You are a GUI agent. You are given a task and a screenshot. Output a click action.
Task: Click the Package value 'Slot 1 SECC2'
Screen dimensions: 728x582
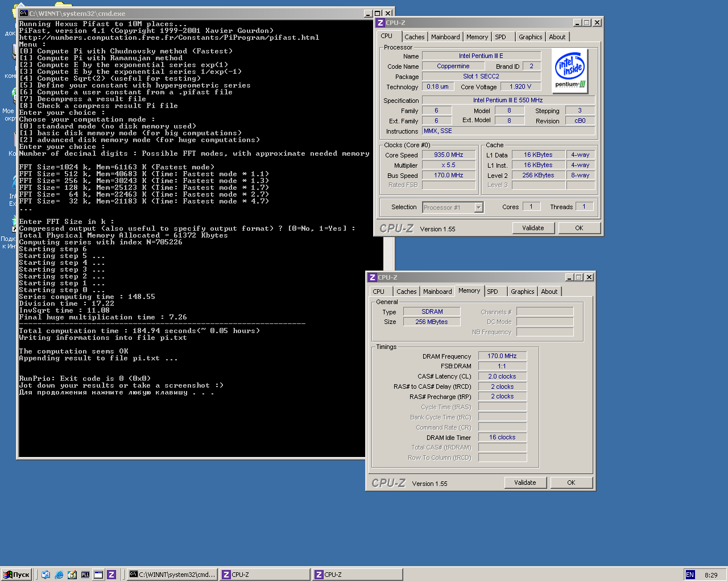481,76
